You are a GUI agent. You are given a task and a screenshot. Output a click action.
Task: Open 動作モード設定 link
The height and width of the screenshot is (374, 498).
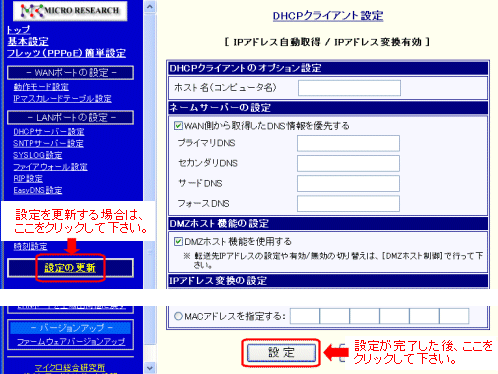(41, 87)
